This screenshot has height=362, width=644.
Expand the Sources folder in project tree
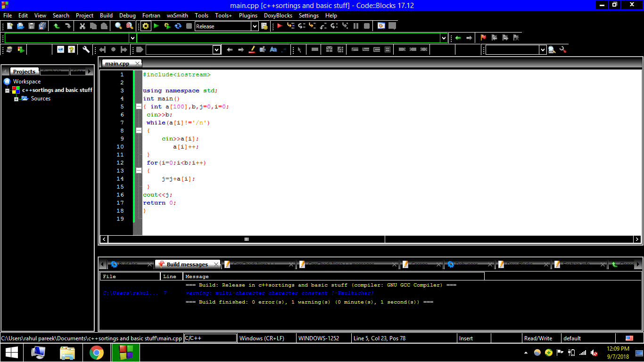tap(16, 99)
